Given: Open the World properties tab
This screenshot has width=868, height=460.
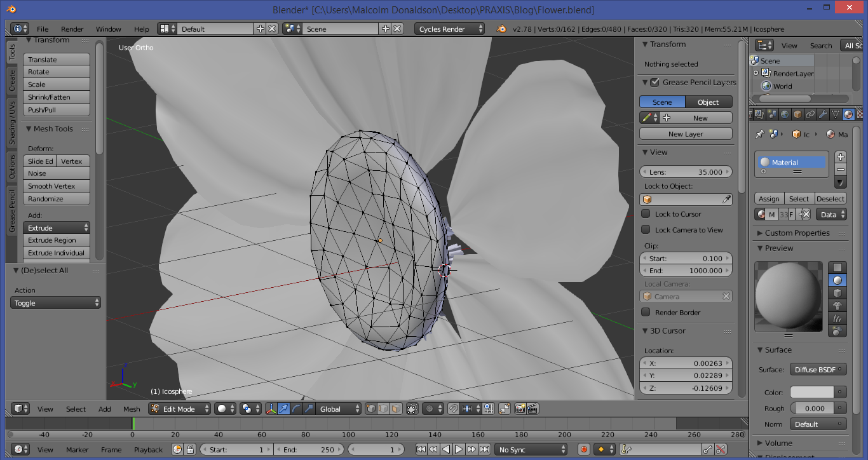Looking at the screenshot, I should pyautogui.click(x=785, y=114).
